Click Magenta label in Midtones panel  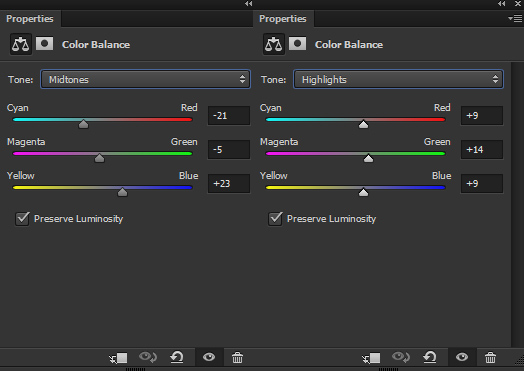click(x=26, y=142)
